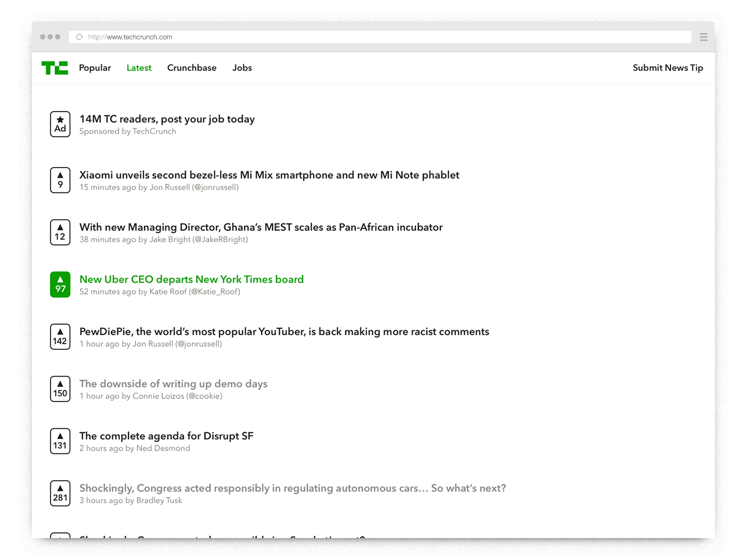Screen dimensions: 747x560
Task: Click Submit News Tip
Action: (667, 68)
